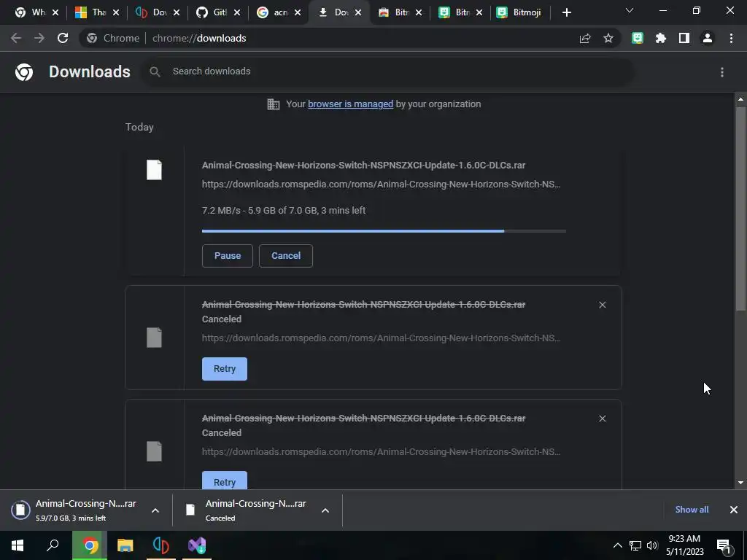Screen dimensions: 747x560
Task: Close the GitHub tab
Action: point(237,12)
